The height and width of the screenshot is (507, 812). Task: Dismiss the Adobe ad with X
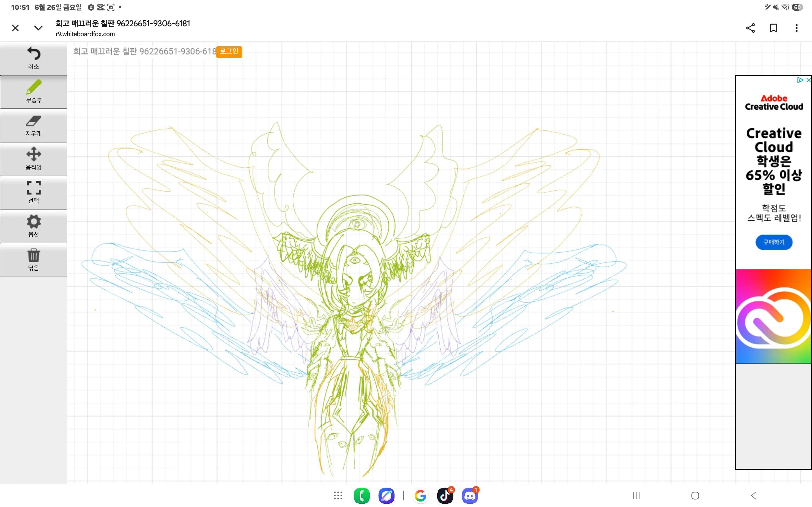click(808, 80)
